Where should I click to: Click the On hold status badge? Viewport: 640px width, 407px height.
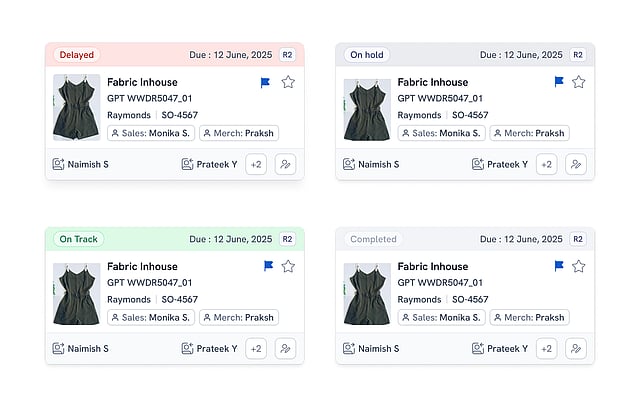pyautogui.click(x=367, y=55)
